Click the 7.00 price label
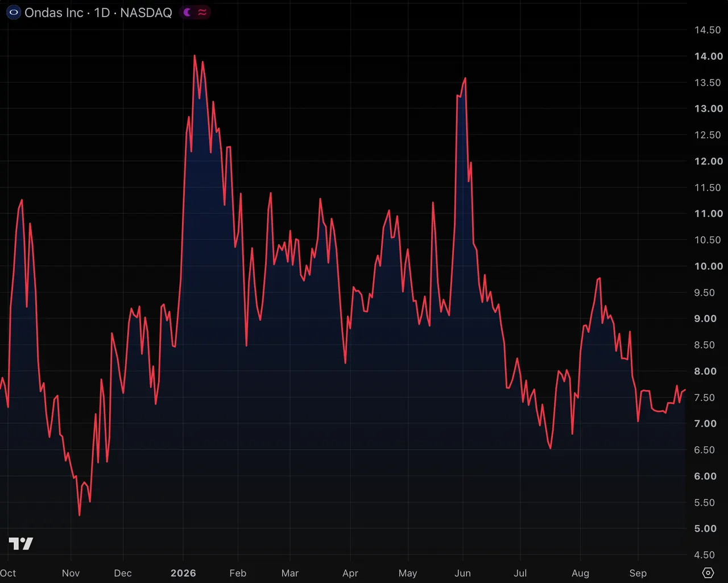 click(705, 424)
